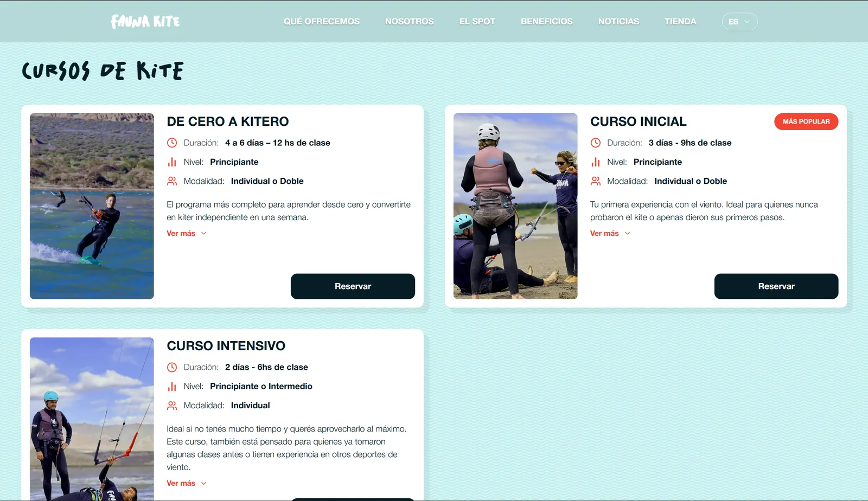Expand Ver más in Curso Intensivo
The height and width of the screenshot is (501, 868).
(187, 483)
